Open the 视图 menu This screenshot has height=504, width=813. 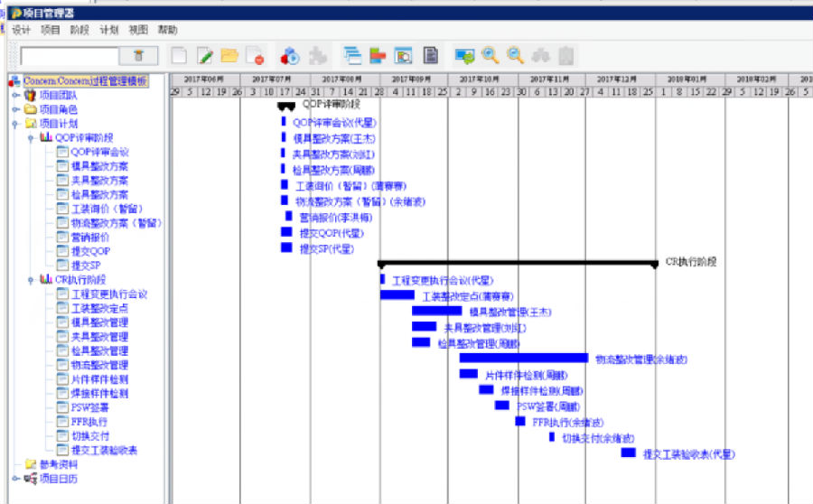pyautogui.click(x=138, y=30)
